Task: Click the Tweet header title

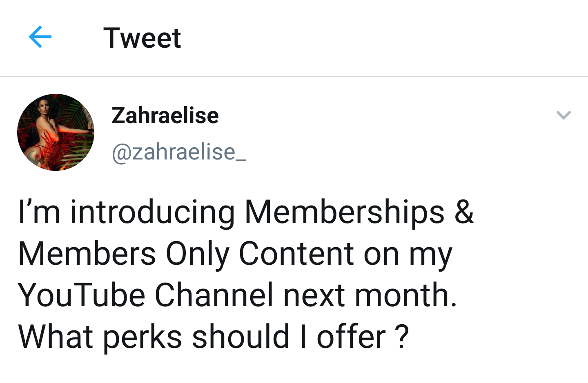Action: click(143, 37)
